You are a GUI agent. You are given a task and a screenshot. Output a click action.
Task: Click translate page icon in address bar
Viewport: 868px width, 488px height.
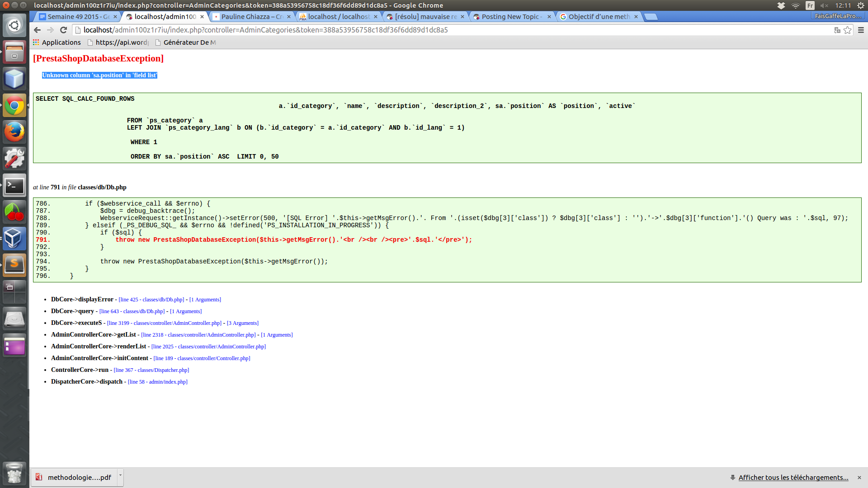coord(837,30)
